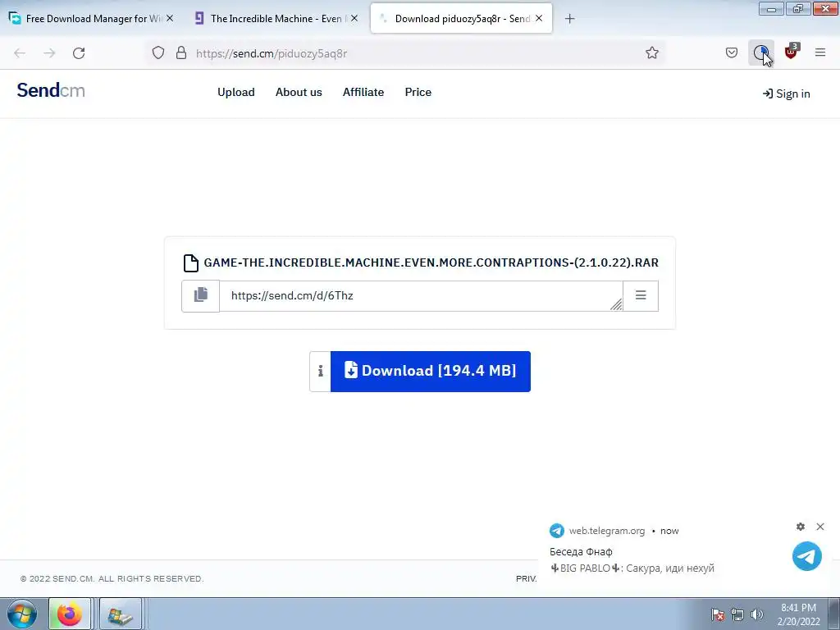Click Sign in link
840x630 pixels.
[786, 94]
